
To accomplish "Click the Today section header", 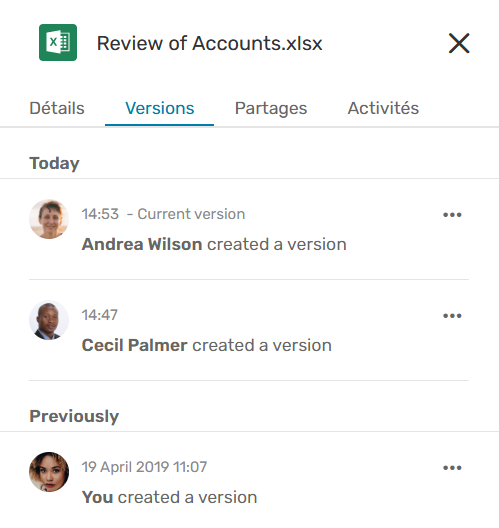I will point(55,163).
